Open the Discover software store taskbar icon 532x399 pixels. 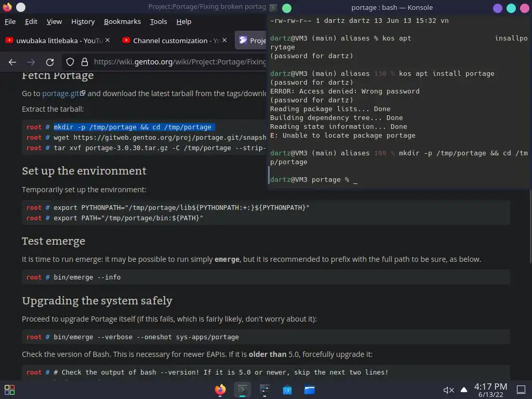287,390
